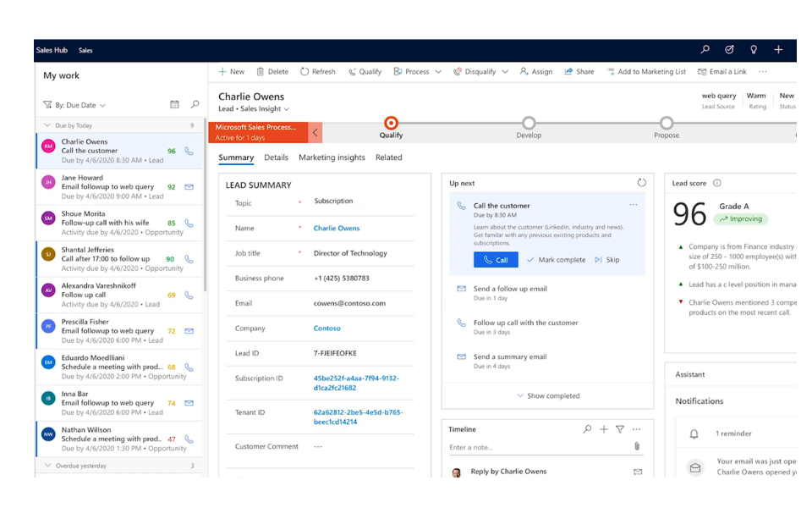This screenshot has height=508, width=812.
Task: Search the My work list
Action: tap(195, 105)
